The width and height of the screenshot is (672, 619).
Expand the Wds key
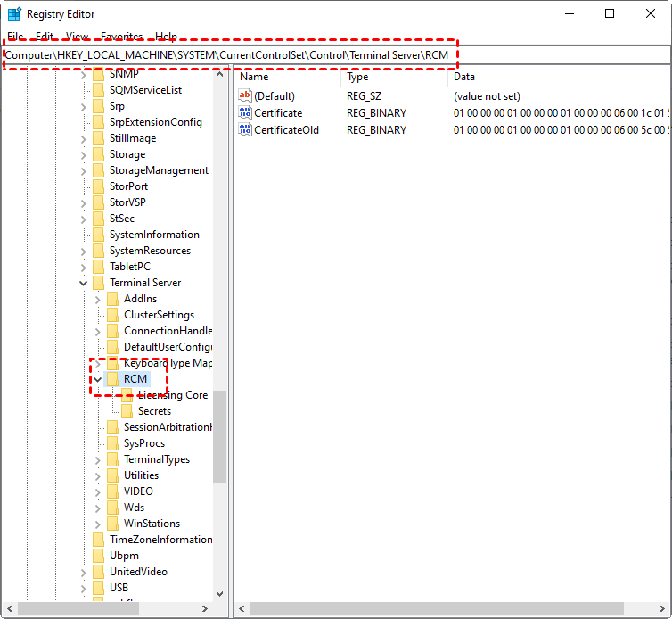click(x=98, y=508)
